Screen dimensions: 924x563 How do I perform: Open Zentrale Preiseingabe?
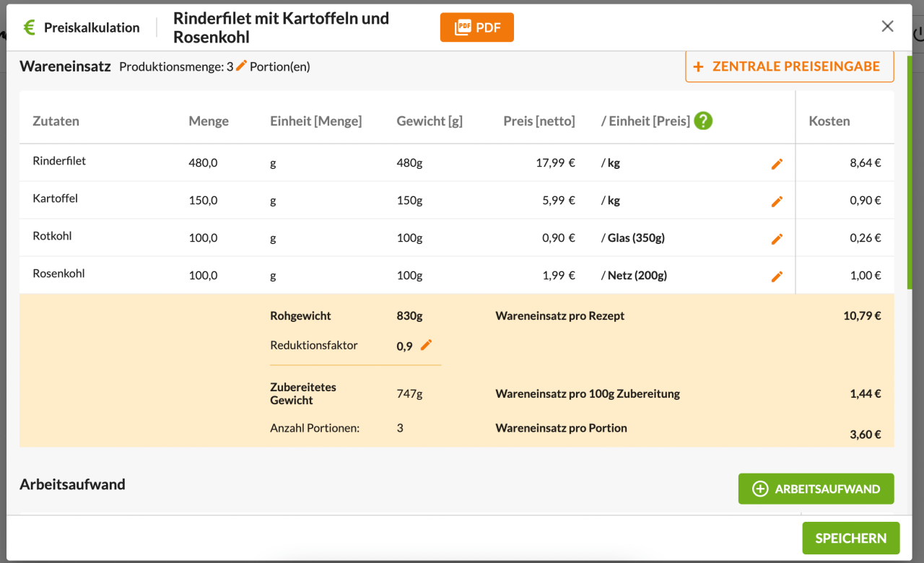(789, 66)
